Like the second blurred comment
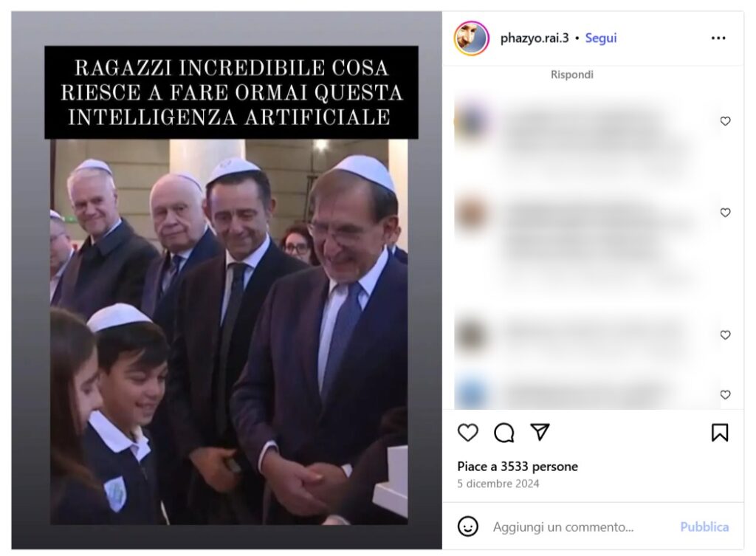The image size is (756, 556). tap(725, 212)
